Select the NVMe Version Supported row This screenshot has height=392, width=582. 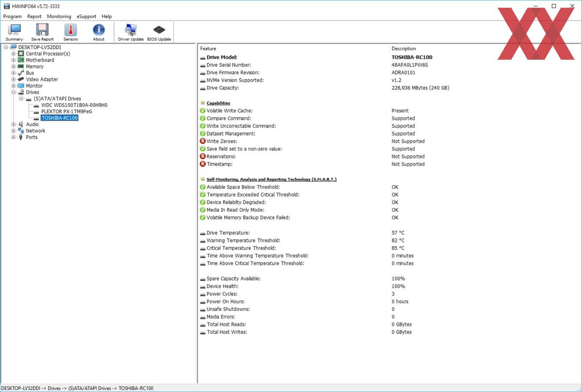tap(385, 80)
